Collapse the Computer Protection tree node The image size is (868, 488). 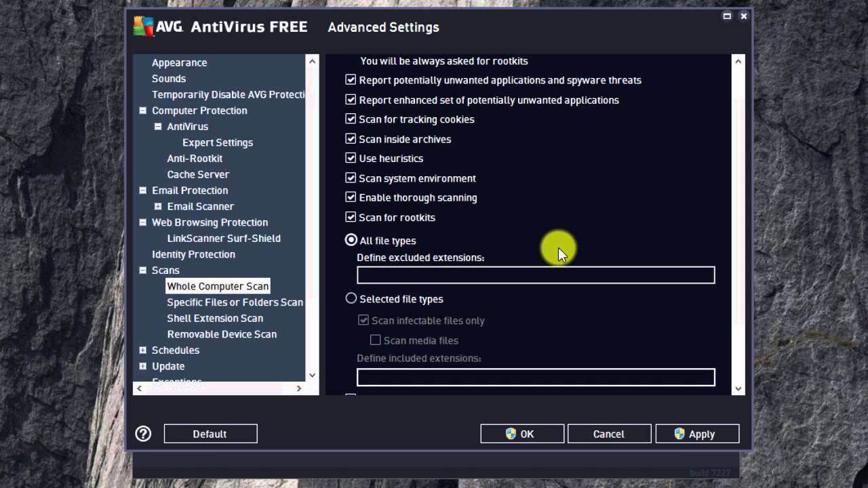pos(143,110)
